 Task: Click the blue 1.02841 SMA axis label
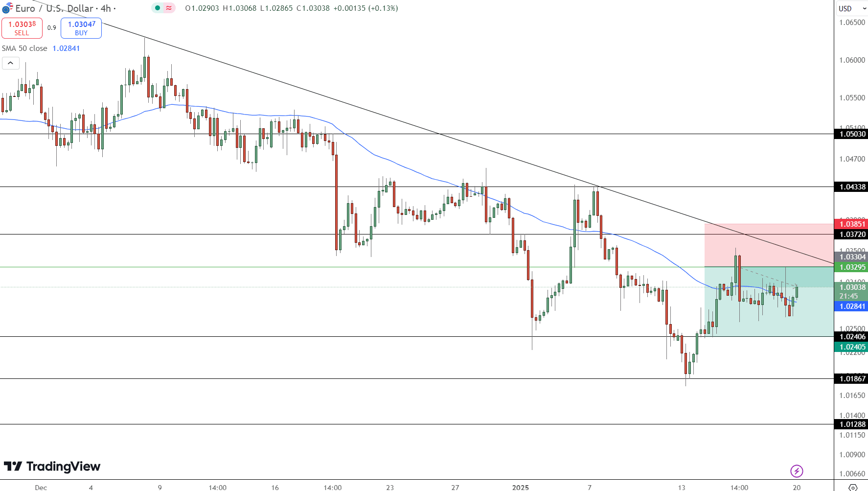pos(852,306)
